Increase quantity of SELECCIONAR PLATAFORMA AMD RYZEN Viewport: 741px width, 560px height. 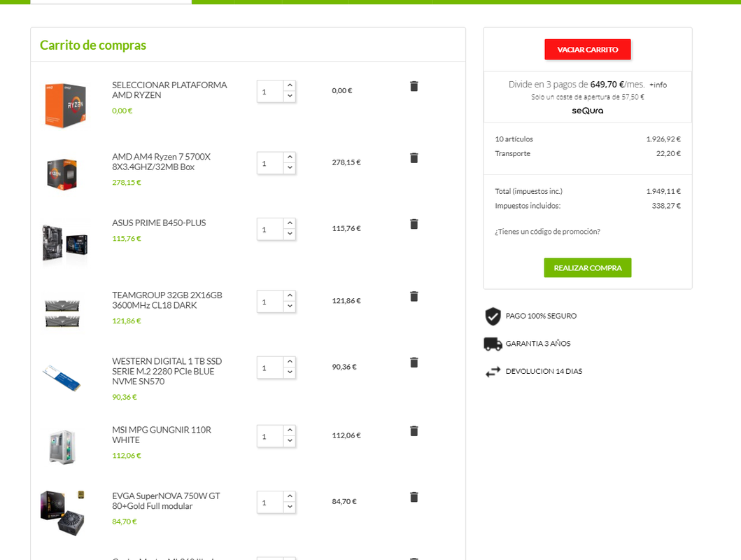click(290, 85)
